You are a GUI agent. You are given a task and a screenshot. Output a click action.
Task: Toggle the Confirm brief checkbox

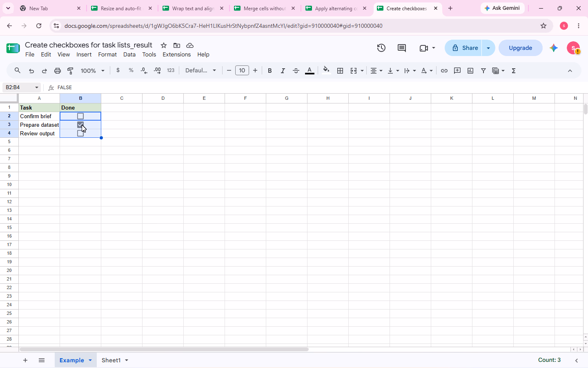[80, 117]
